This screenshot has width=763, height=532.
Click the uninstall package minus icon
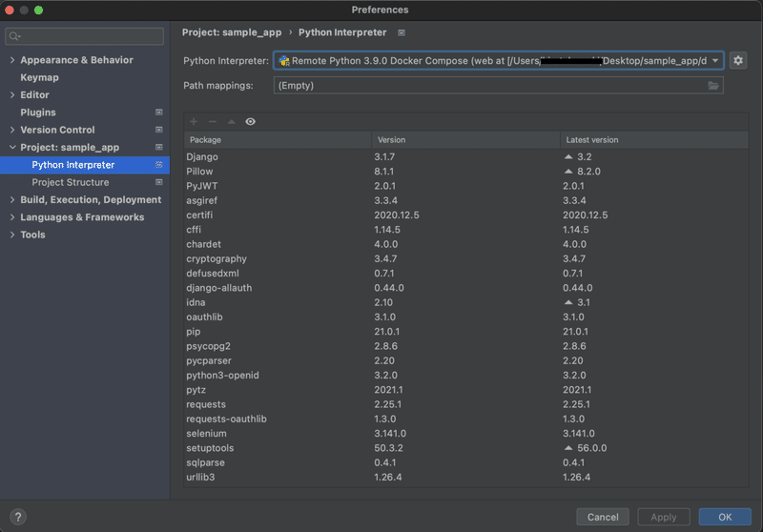tap(212, 122)
